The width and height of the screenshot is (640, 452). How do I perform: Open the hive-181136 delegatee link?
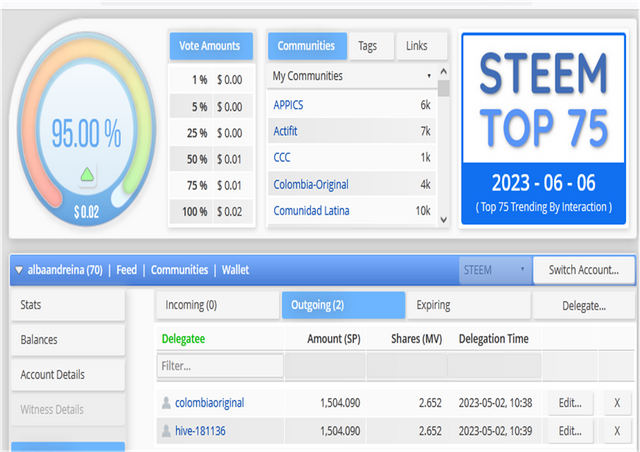(200, 431)
